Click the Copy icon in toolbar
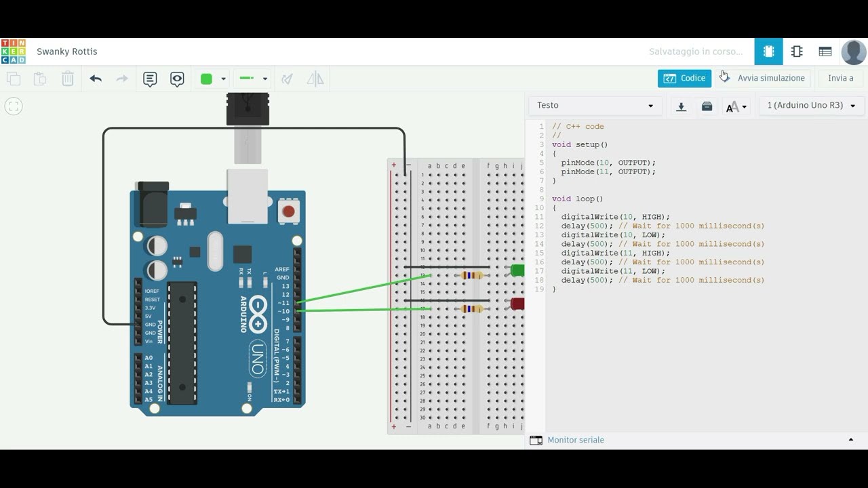The height and width of the screenshot is (488, 868). click(x=14, y=79)
